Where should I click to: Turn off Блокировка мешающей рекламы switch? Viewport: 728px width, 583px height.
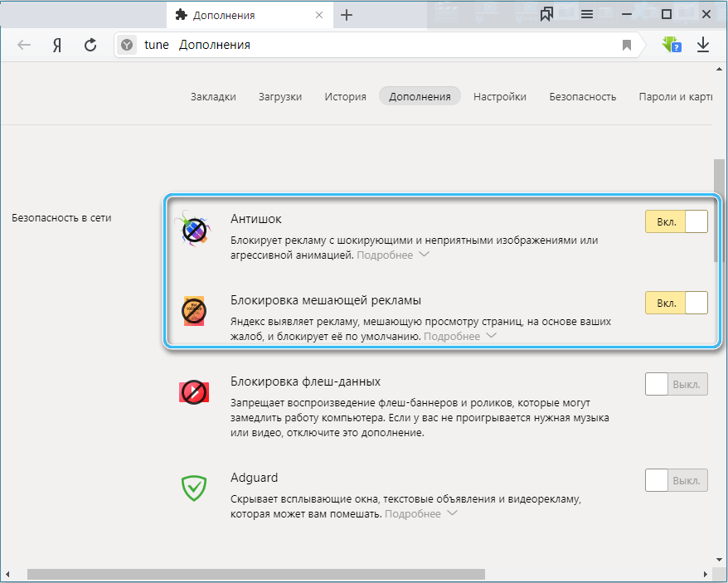pyautogui.click(x=676, y=303)
